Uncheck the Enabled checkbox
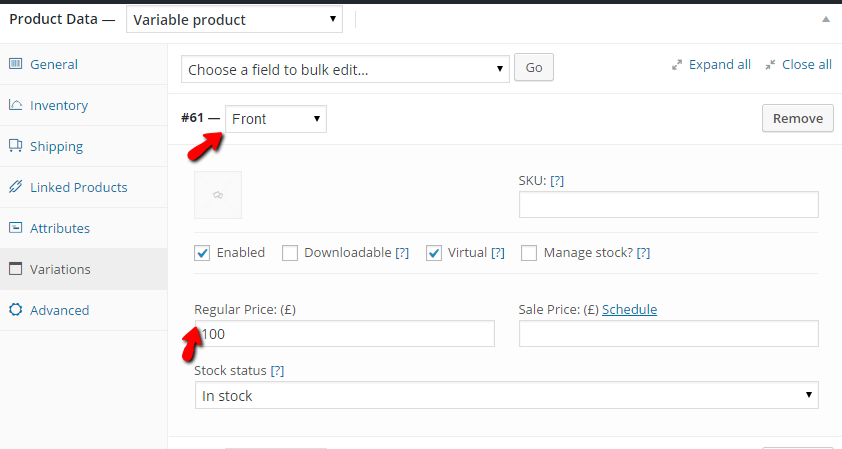 click(x=202, y=253)
